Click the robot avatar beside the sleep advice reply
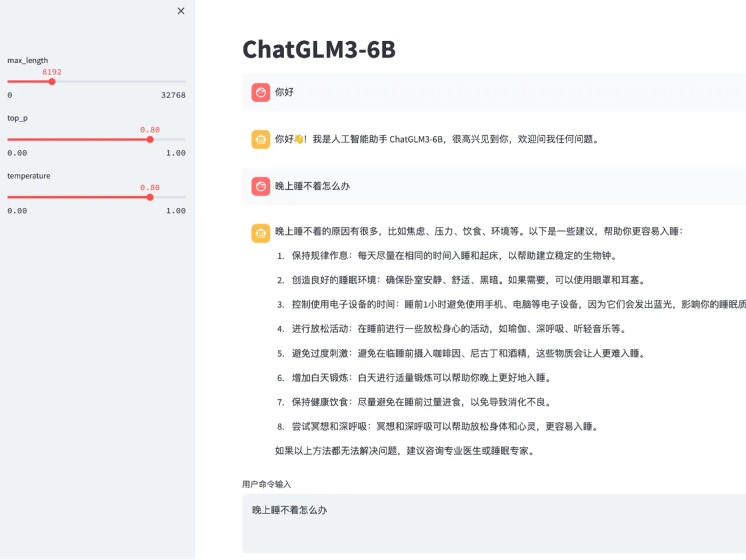 (x=260, y=233)
